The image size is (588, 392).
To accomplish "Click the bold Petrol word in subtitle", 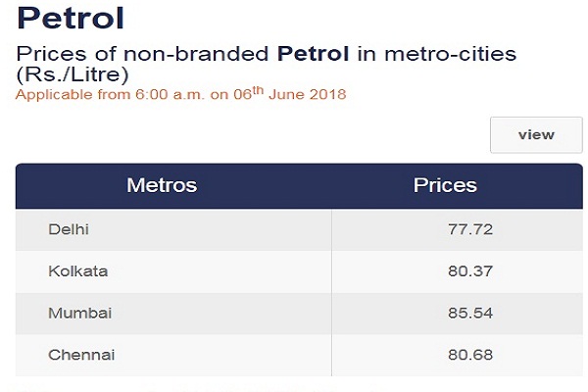I will coord(314,53).
